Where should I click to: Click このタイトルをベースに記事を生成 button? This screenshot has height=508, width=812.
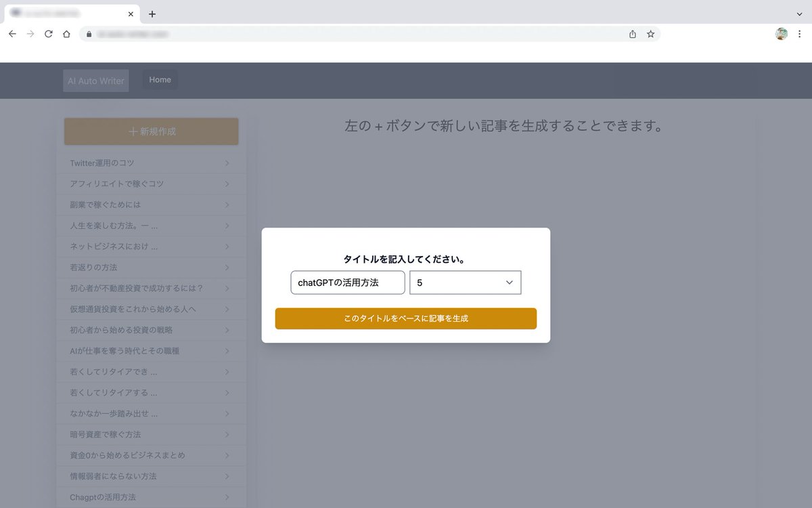(406, 318)
